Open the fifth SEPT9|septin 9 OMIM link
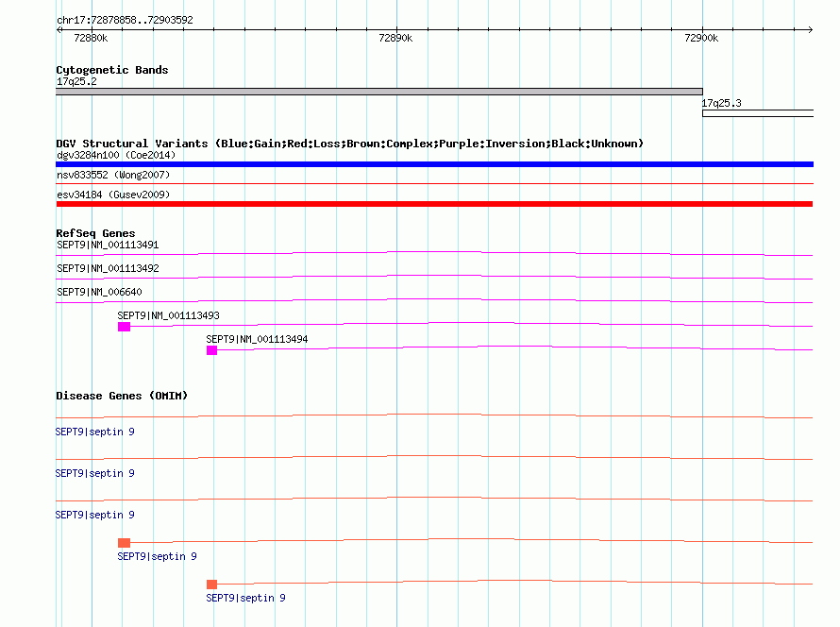840x627 pixels. pos(245,598)
